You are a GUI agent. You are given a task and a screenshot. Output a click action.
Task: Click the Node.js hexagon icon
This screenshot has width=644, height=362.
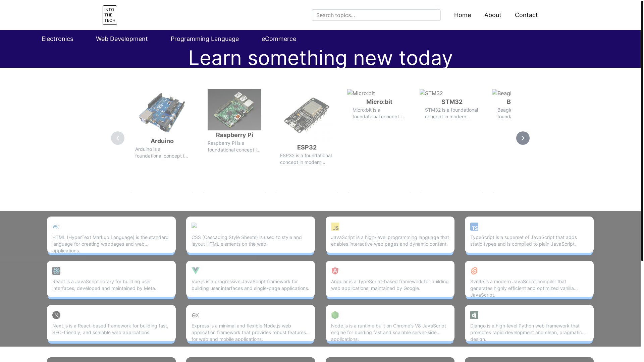tap(335, 315)
